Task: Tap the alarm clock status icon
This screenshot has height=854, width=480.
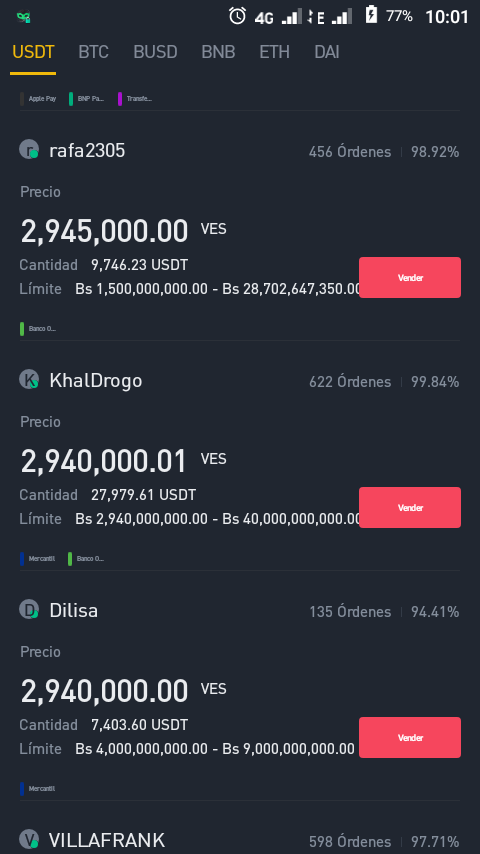Action: [x=237, y=16]
